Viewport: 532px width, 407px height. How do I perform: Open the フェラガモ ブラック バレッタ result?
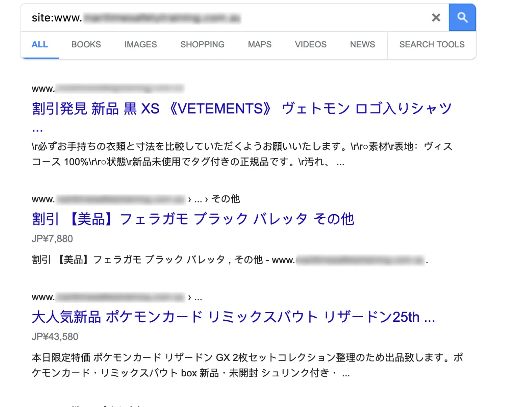point(193,219)
